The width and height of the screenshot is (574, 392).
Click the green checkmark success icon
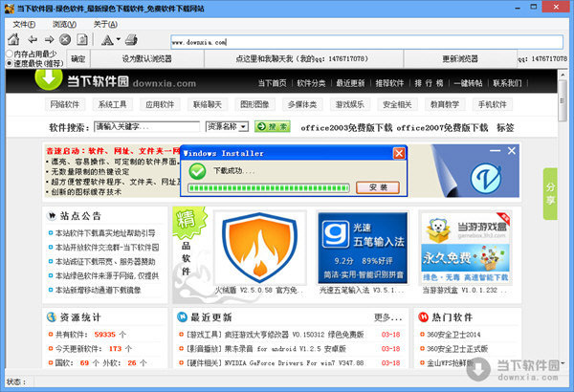(198, 171)
